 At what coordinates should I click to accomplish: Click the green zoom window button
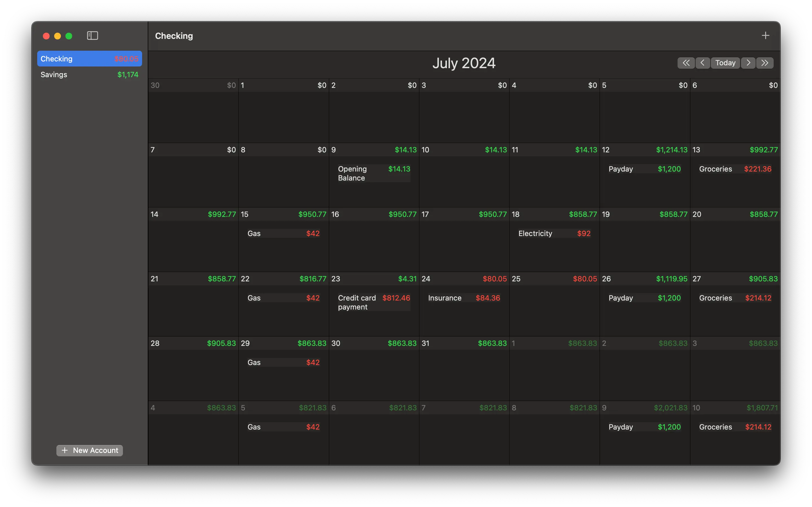point(69,36)
